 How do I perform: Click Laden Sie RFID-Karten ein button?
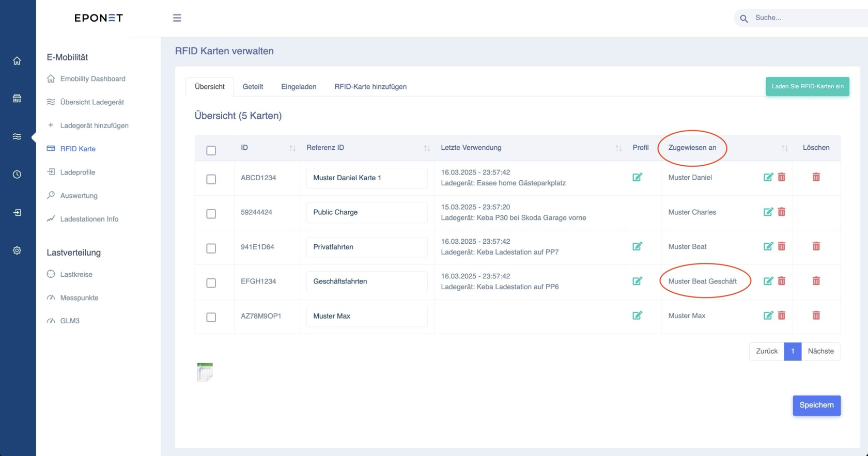pos(808,86)
